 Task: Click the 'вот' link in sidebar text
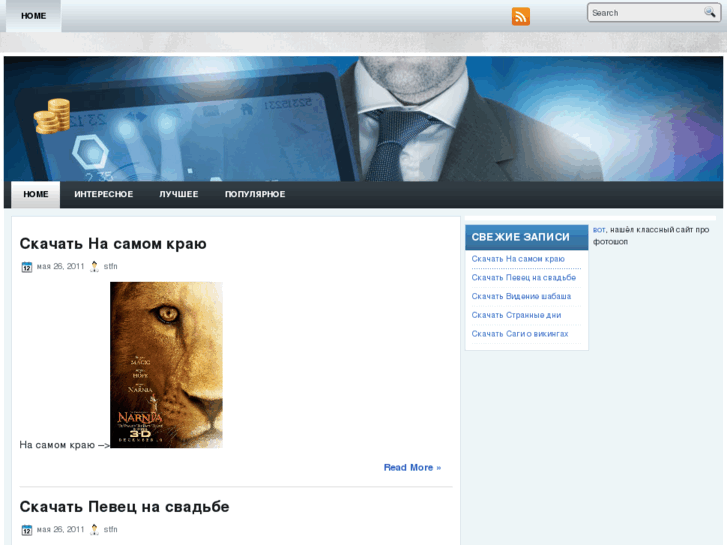599,230
